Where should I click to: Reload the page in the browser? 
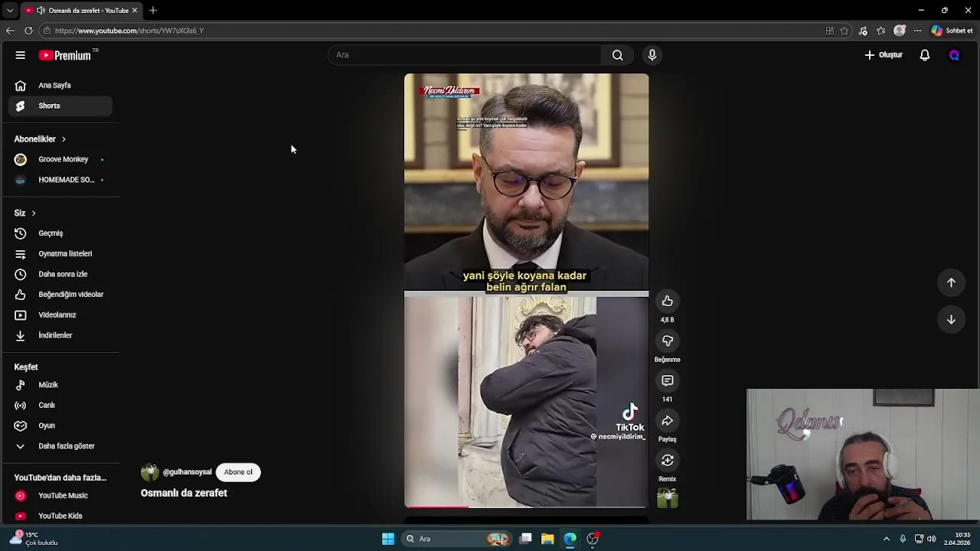(x=28, y=31)
